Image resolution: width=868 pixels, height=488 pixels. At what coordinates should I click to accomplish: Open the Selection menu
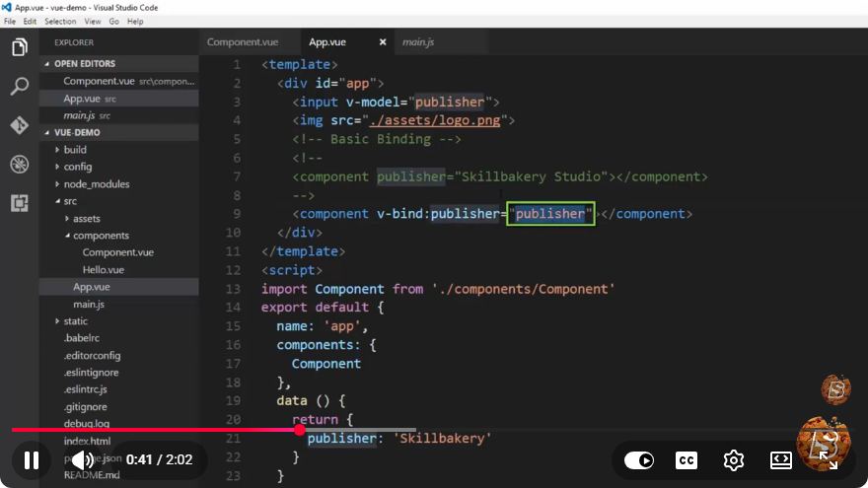(60, 21)
